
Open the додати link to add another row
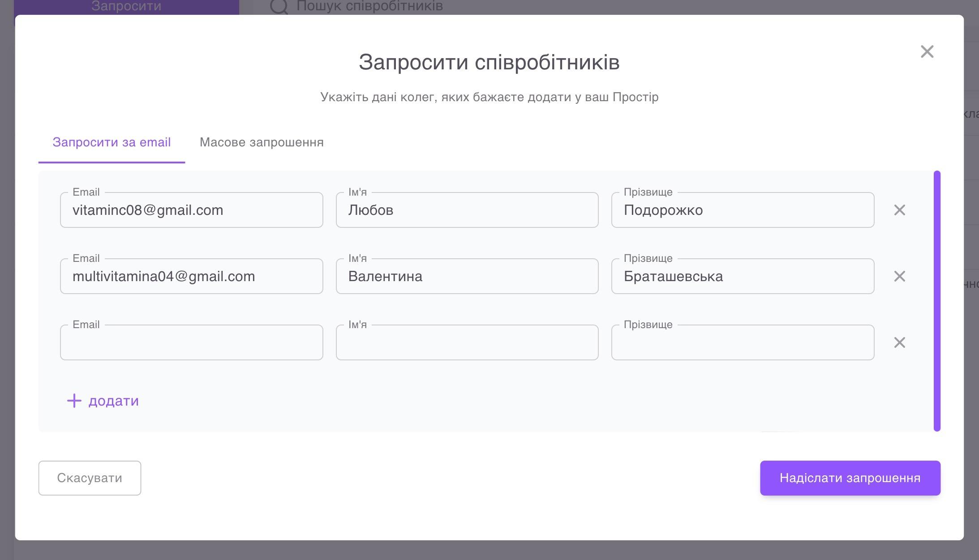pos(113,401)
